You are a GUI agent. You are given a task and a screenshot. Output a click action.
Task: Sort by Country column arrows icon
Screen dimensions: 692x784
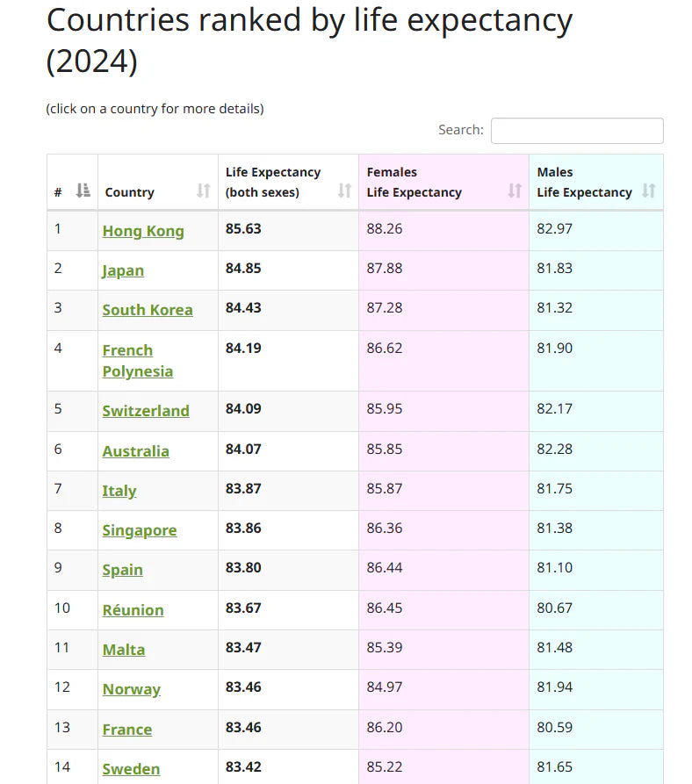click(204, 191)
